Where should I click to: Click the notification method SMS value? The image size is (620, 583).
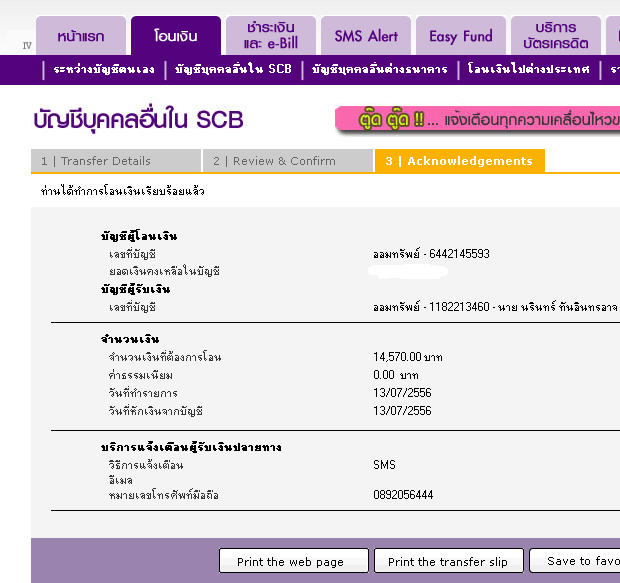(384, 465)
